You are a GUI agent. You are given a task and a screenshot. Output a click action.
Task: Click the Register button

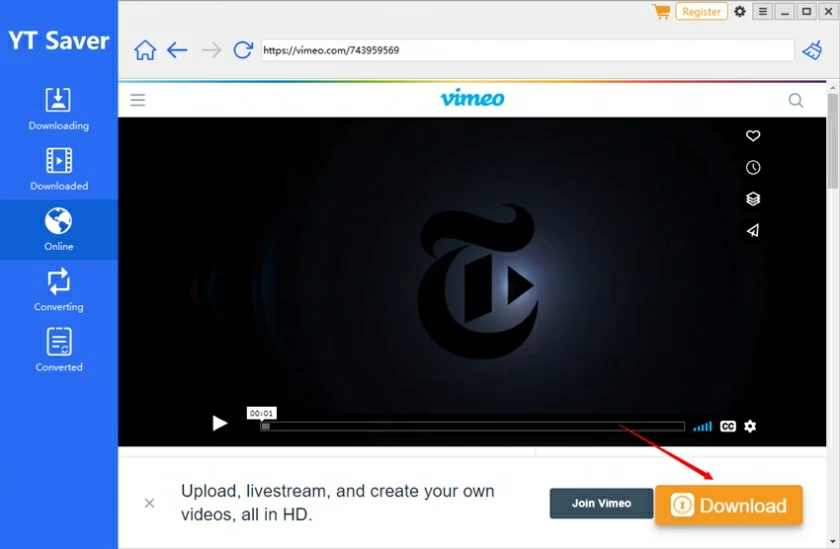tap(701, 11)
